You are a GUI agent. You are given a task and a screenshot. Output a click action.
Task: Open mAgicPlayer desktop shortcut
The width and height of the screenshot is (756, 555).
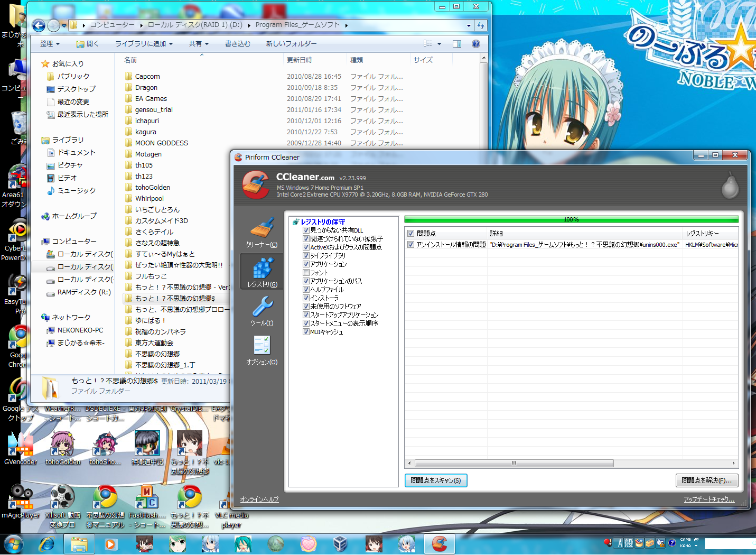click(x=21, y=502)
